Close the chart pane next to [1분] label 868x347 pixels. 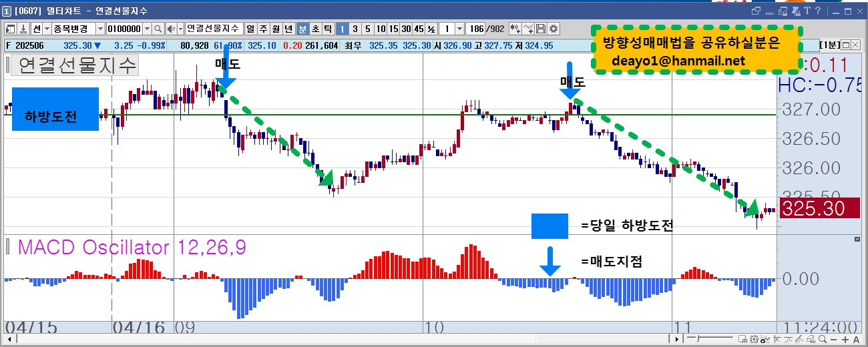(x=855, y=45)
